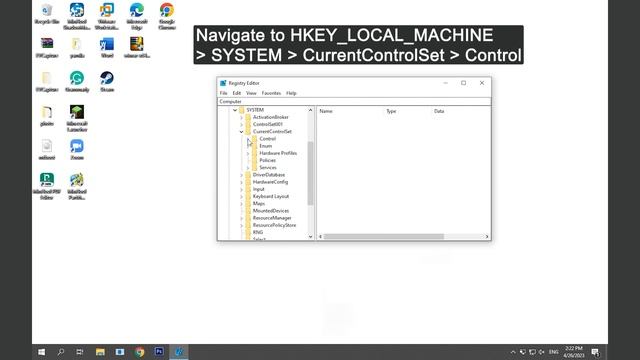Click the registry address bar showing Computer

tap(354, 101)
